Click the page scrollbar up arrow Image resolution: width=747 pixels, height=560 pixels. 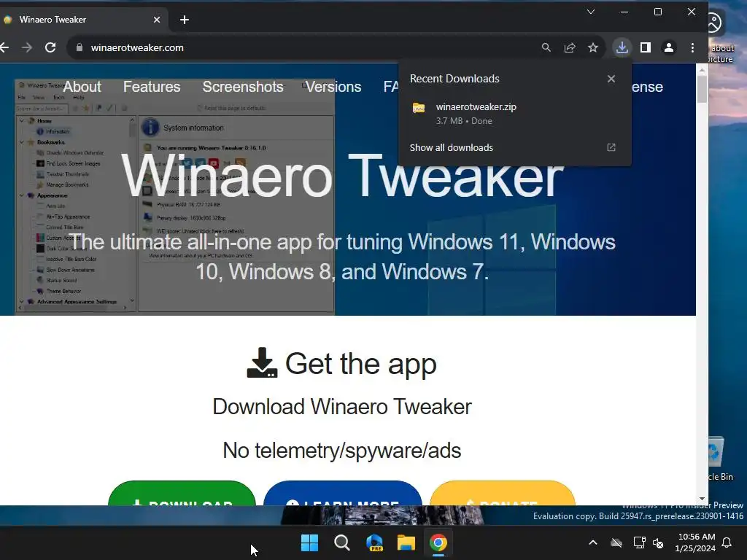coord(702,69)
